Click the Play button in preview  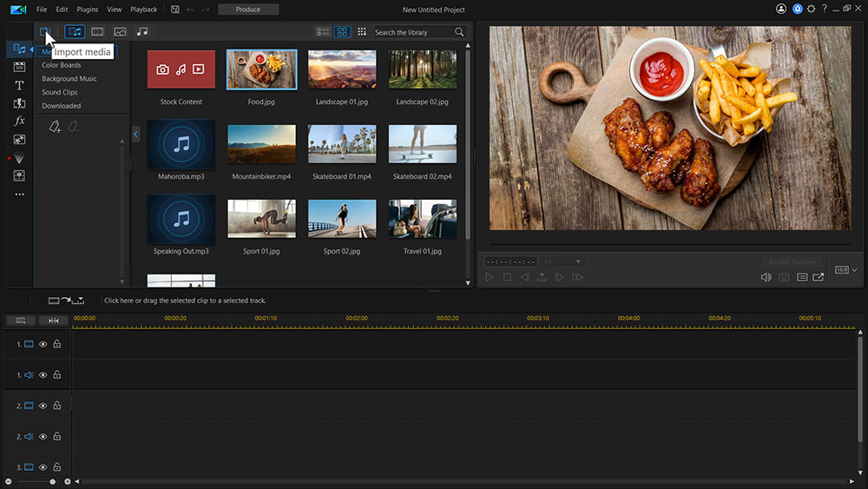[490, 277]
